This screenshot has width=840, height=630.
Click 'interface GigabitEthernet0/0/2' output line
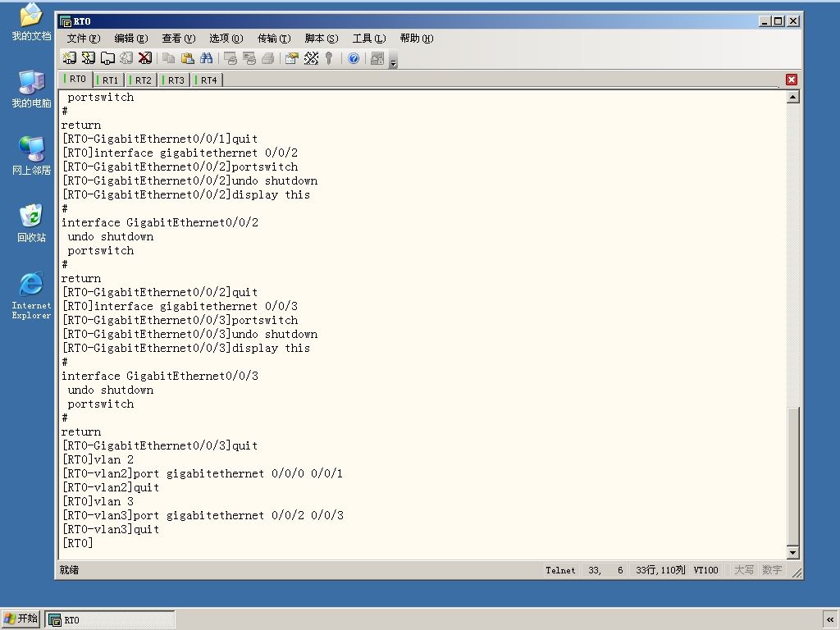[x=160, y=223]
